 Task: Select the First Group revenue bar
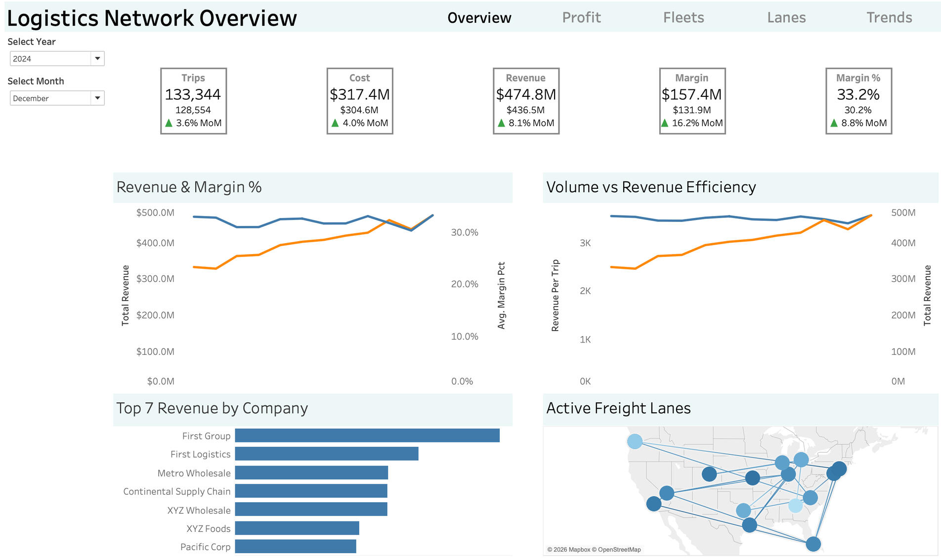click(x=367, y=435)
